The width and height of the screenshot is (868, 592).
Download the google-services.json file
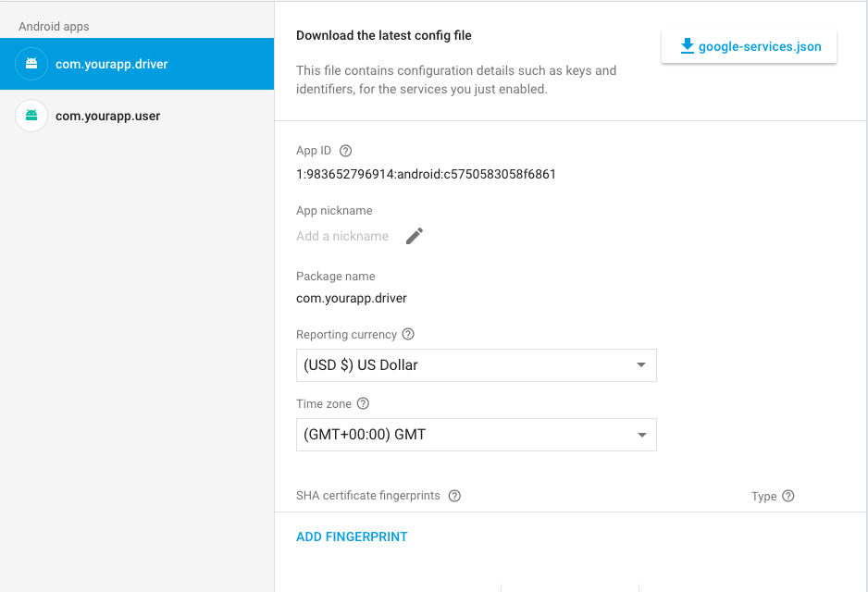749,46
